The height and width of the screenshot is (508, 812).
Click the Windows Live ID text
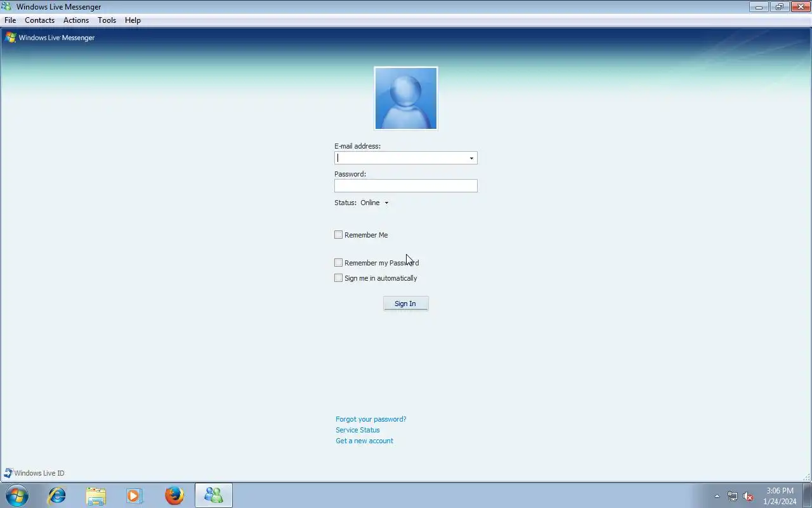click(39, 473)
